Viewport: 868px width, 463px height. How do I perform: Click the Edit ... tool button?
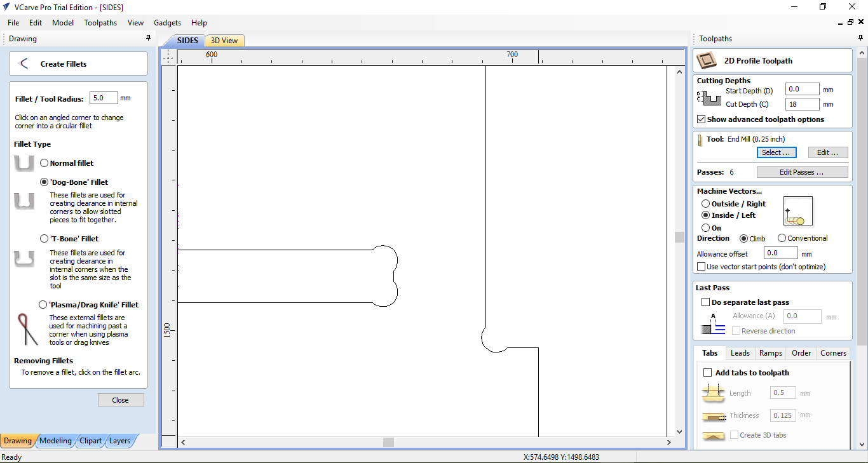tap(828, 152)
